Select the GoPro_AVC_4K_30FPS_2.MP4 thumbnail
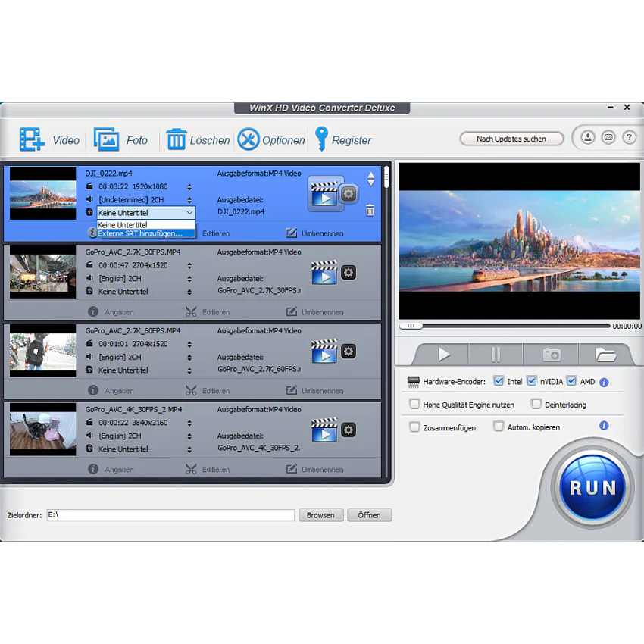This screenshot has height=644, width=644. [x=42, y=429]
